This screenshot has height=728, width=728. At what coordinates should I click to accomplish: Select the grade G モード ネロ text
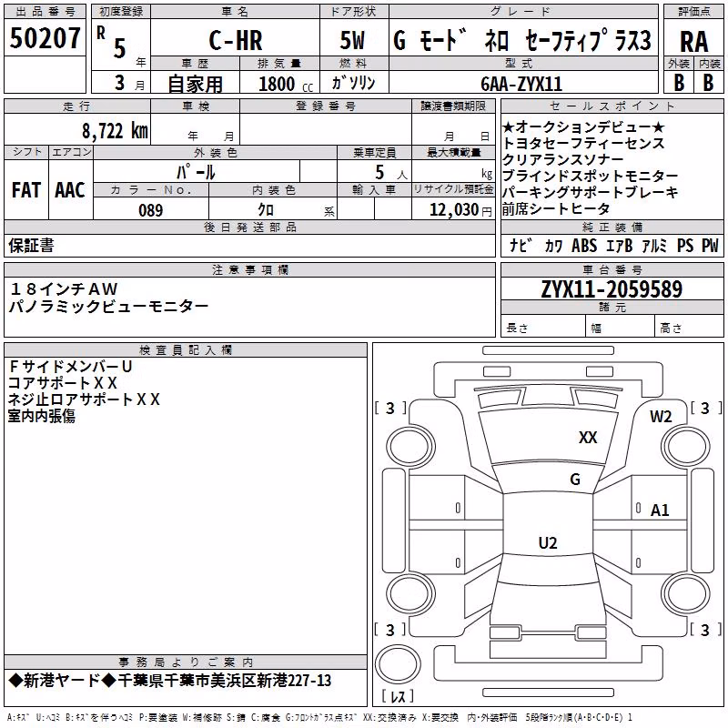[450, 40]
